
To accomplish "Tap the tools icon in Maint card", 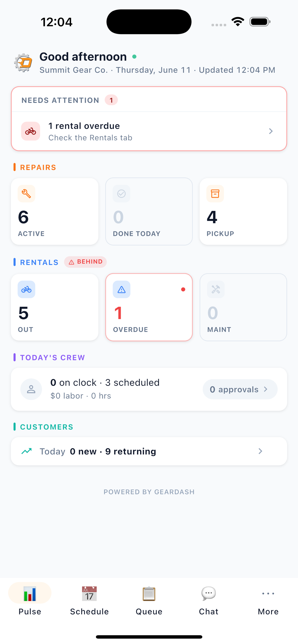I will 216,290.
